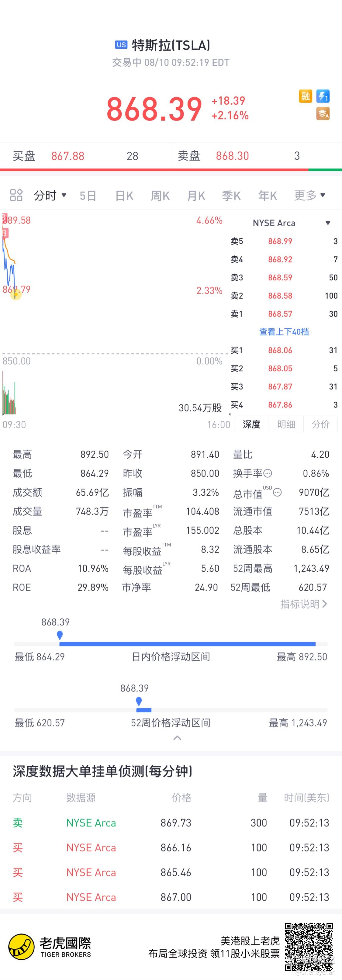Tap the 866.16 buy order detection row
This screenshot has height=980, width=342.
point(171,848)
